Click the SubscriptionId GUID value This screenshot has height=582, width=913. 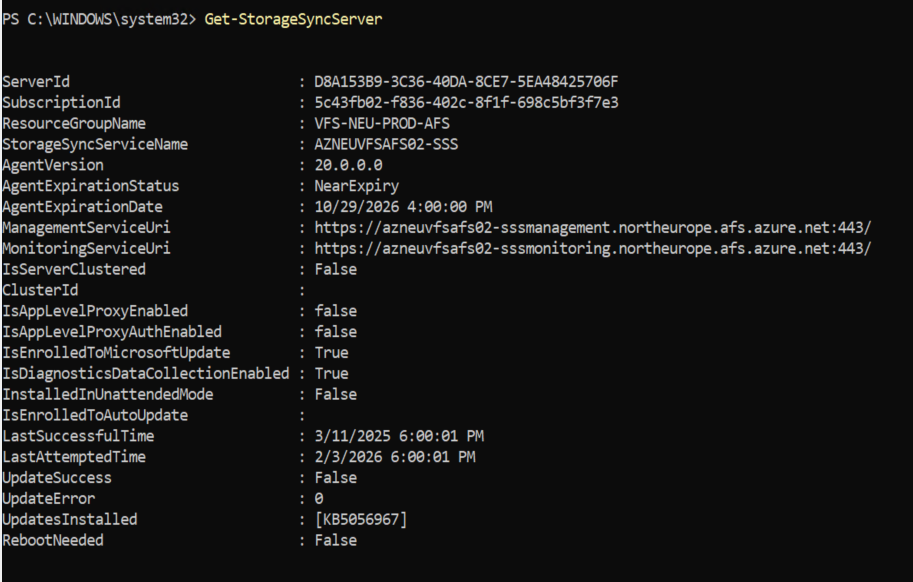pyautogui.click(x=466, y=102)
